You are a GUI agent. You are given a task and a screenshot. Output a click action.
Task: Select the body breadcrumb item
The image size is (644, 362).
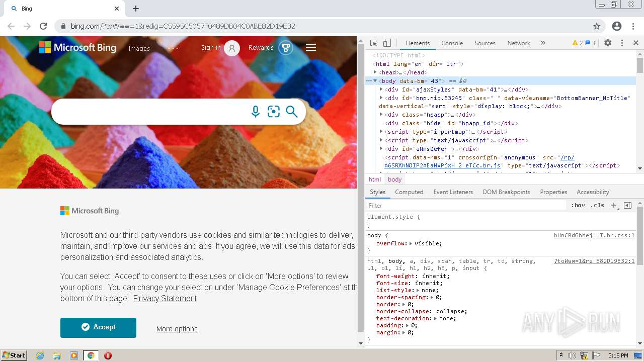click(395, 179)
